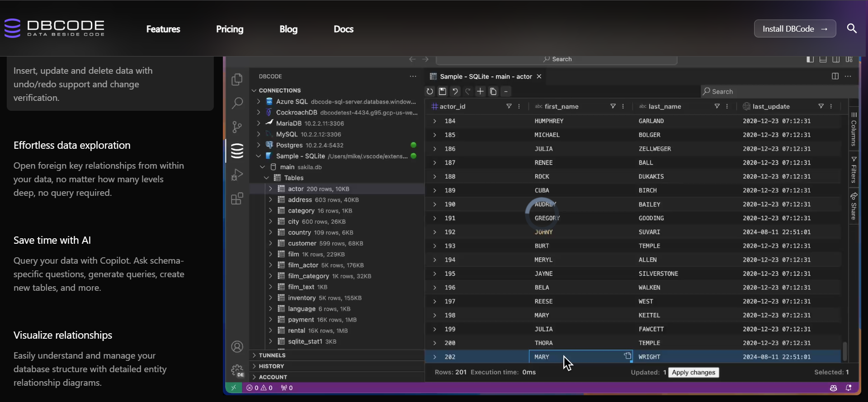The width and height of the screenshot is (868, 402).
Task: Expand the Azure SQL connection
Action: click(x=259, y=102)
